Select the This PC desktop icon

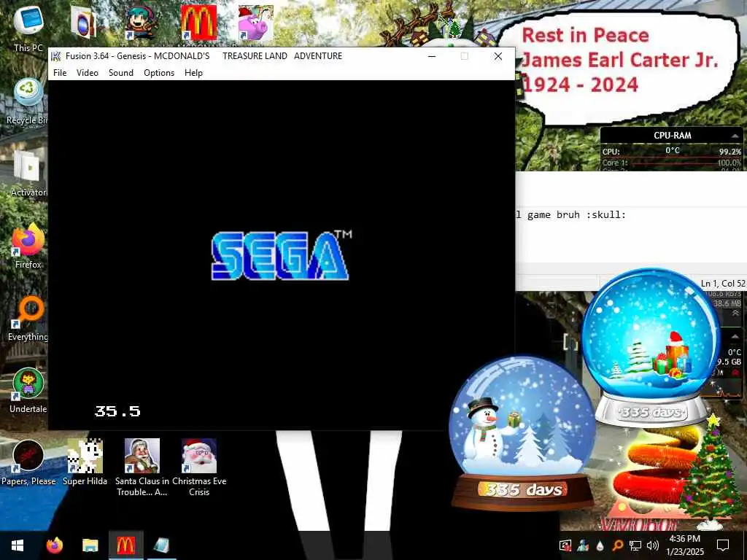pos(28,28)
